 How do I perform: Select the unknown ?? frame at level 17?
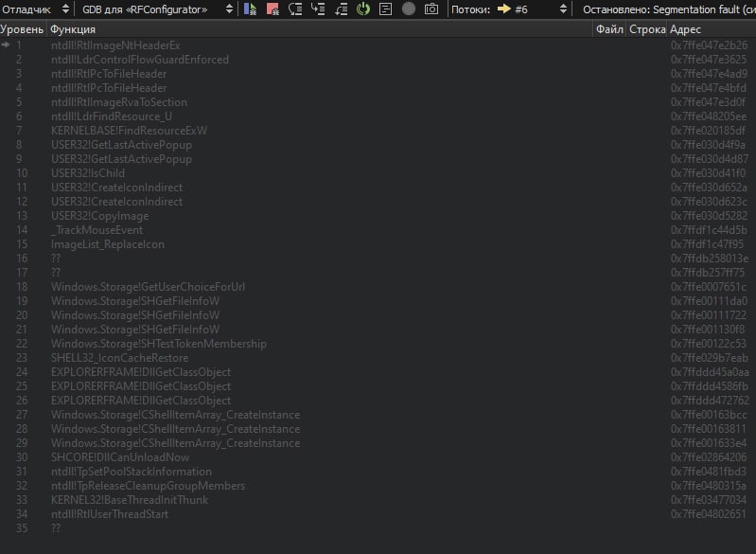point(378,273)
